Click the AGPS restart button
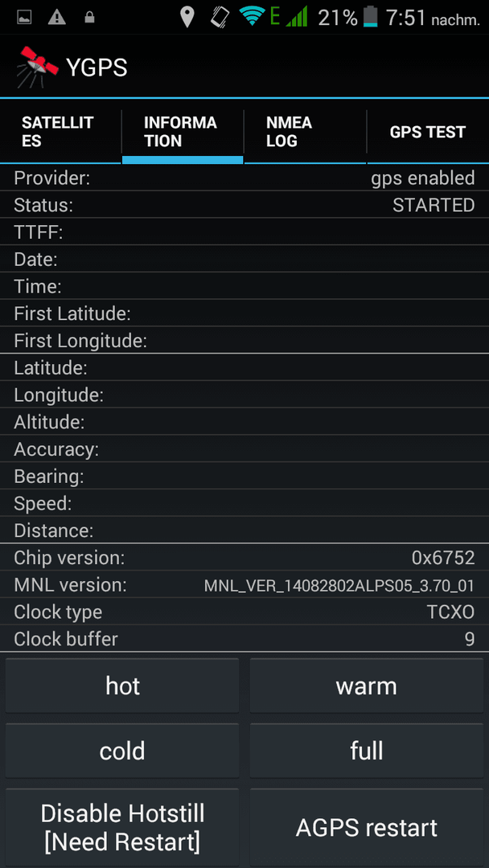The image size is (489, 868). tap(367, 827)
